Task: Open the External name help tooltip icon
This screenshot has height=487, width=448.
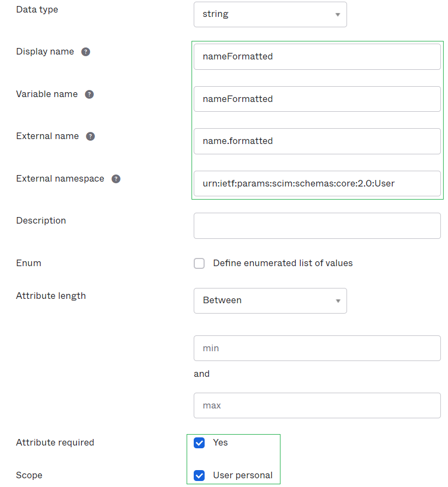Action: [x=91, y=136]
